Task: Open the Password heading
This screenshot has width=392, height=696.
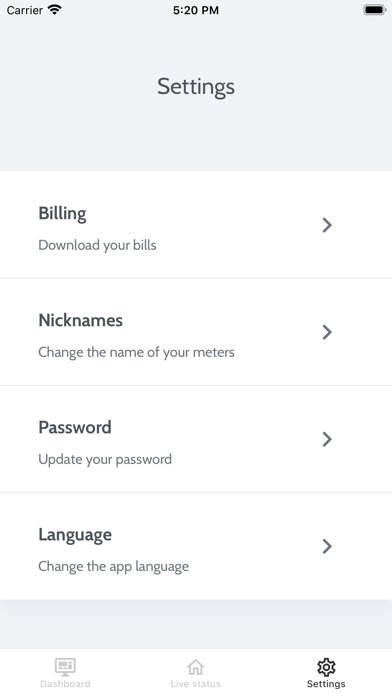Action: pos(75,427)
